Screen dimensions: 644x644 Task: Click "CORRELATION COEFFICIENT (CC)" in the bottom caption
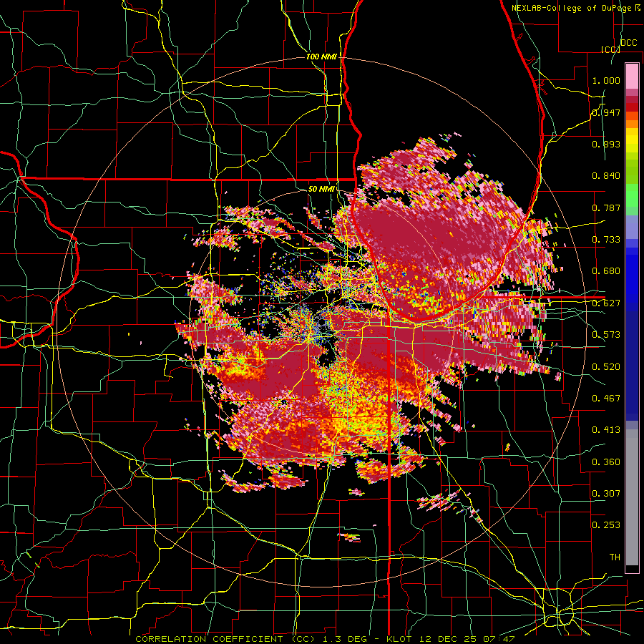tap(225, 639)
